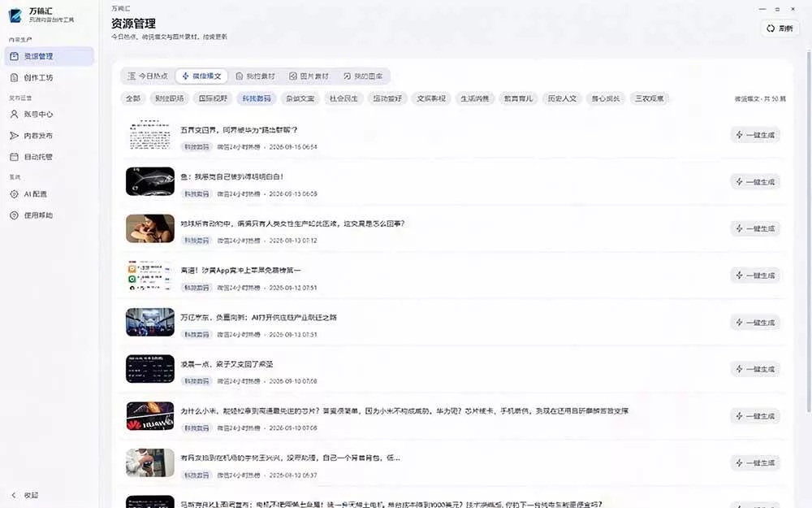This screenshot has width=812, height=508.
Task: Open the first article's title about 问界 and 华为
Action: [x=239, y=130]
